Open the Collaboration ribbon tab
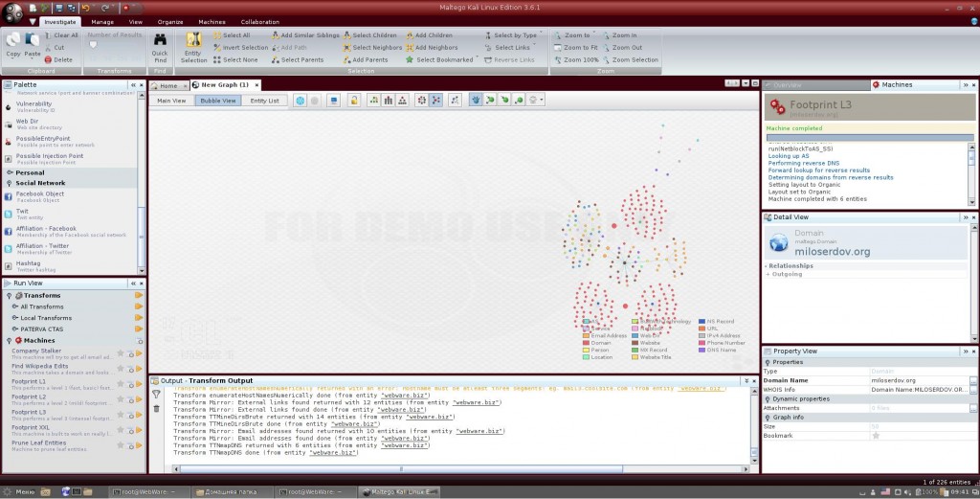 coord(260,22)
